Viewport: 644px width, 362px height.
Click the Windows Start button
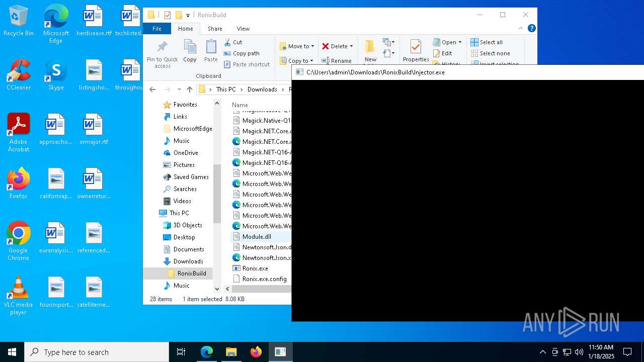point(12,352)
